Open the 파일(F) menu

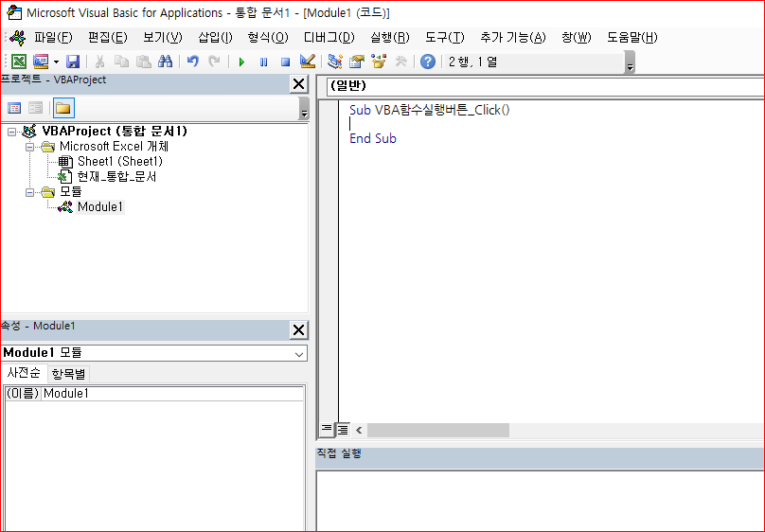[53, 38]
